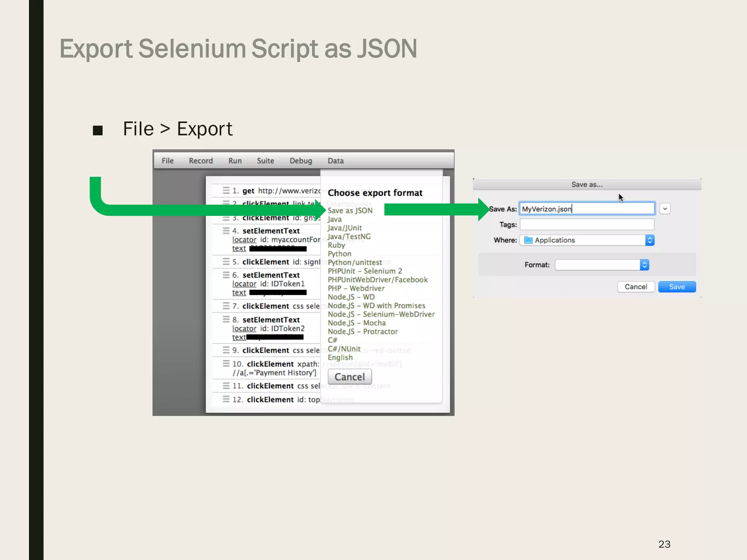Click the text link in step 8
The image size is (747, 560).
click(x=239, y=337)
